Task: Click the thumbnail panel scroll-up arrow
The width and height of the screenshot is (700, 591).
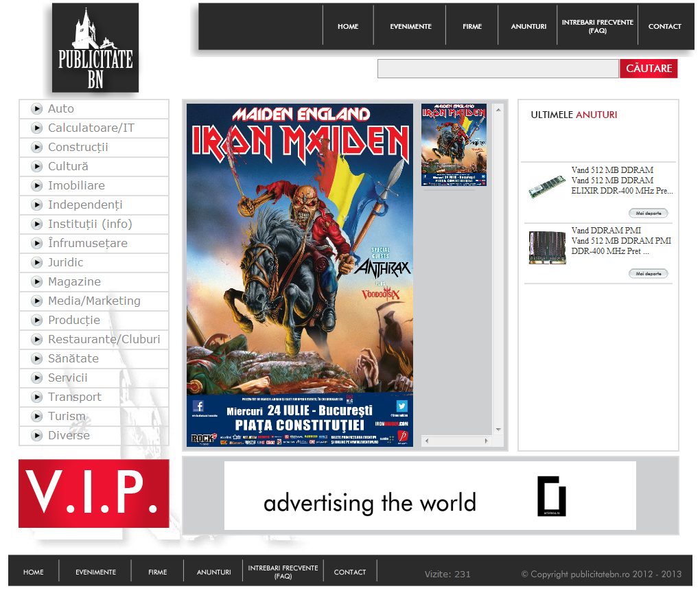Action: (x=498, y=110)
